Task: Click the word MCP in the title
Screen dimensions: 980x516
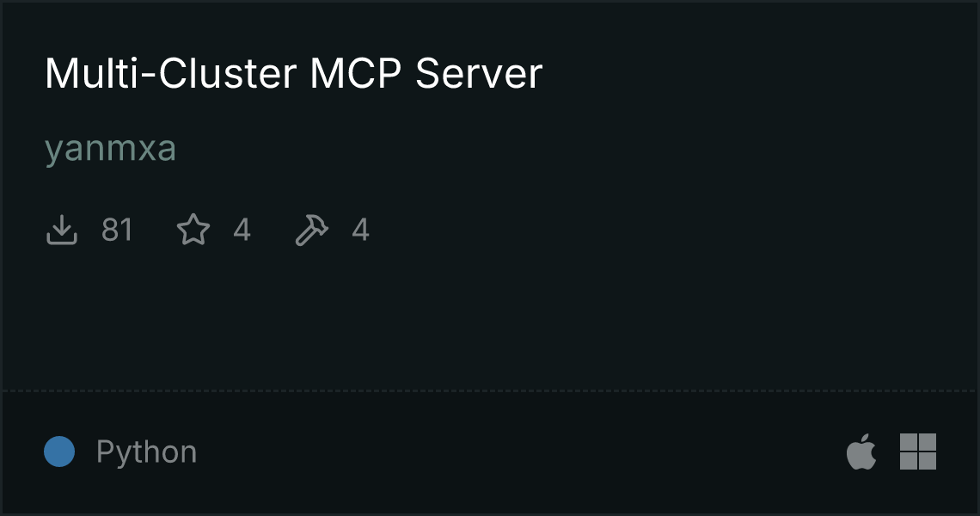Action: [356, 73]
